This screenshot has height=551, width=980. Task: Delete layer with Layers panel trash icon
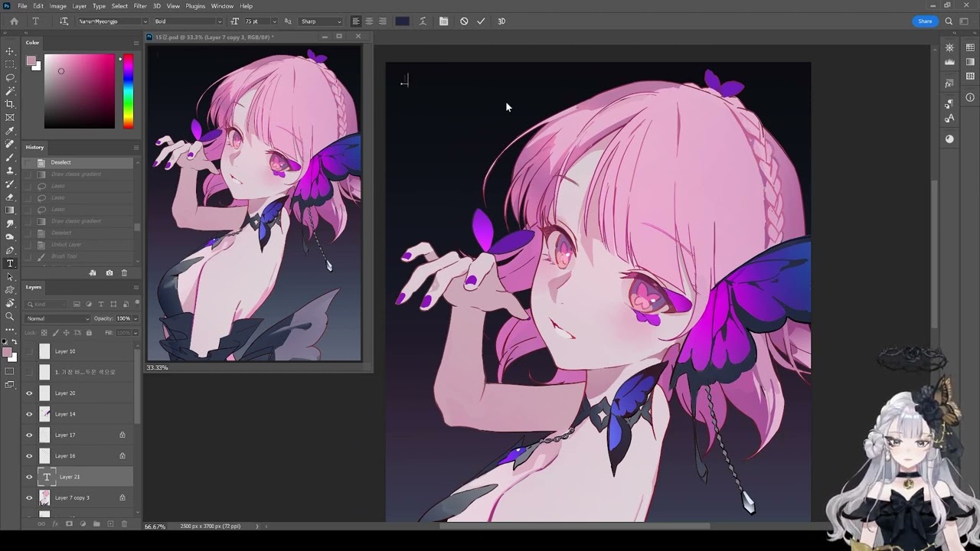point(124,524)
